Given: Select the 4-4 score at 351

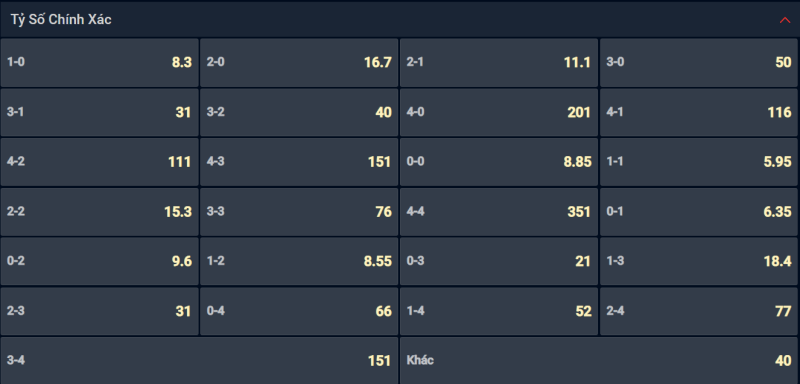Looking at the screenshot, I should click(499, 212).
